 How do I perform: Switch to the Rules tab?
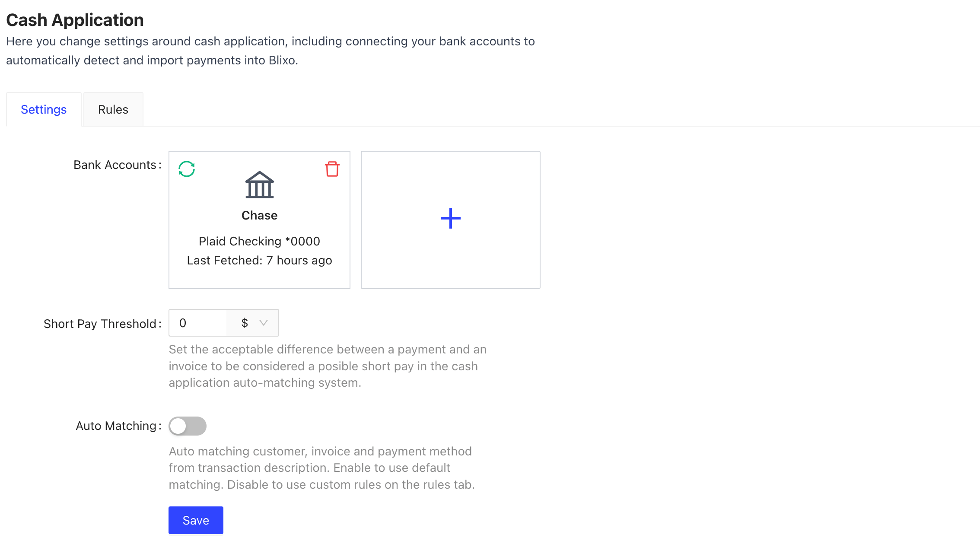(x=113, y=109)
